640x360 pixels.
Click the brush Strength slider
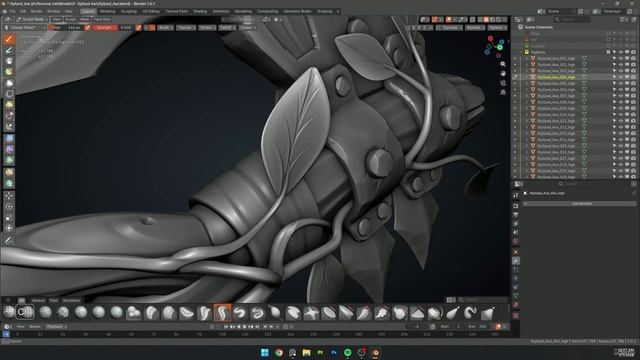tap(114, 27)
